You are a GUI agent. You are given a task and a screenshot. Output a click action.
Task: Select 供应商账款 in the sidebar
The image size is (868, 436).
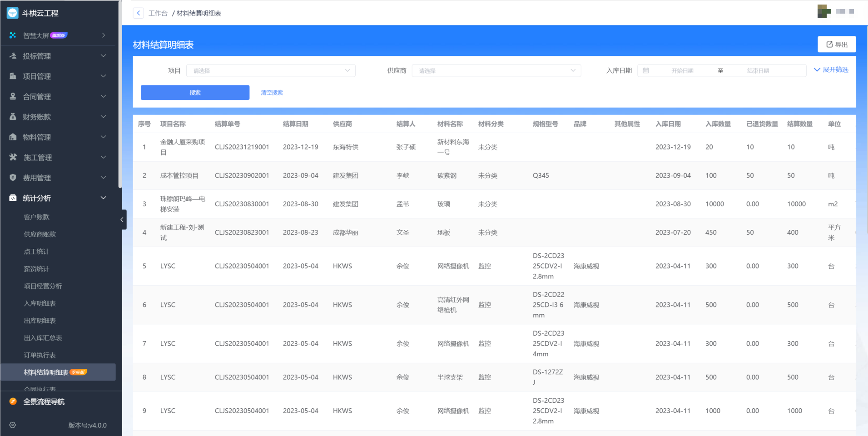[x=40, y=234]
